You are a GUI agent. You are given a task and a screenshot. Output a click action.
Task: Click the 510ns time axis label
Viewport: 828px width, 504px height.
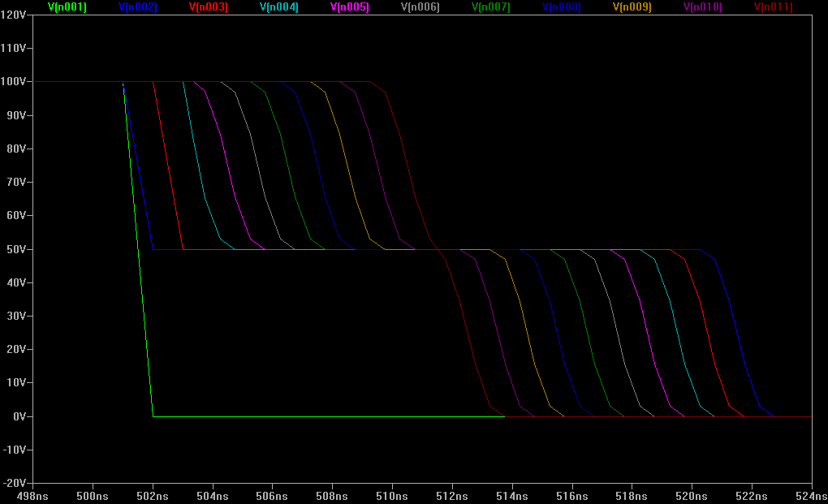tap(392, 496)
